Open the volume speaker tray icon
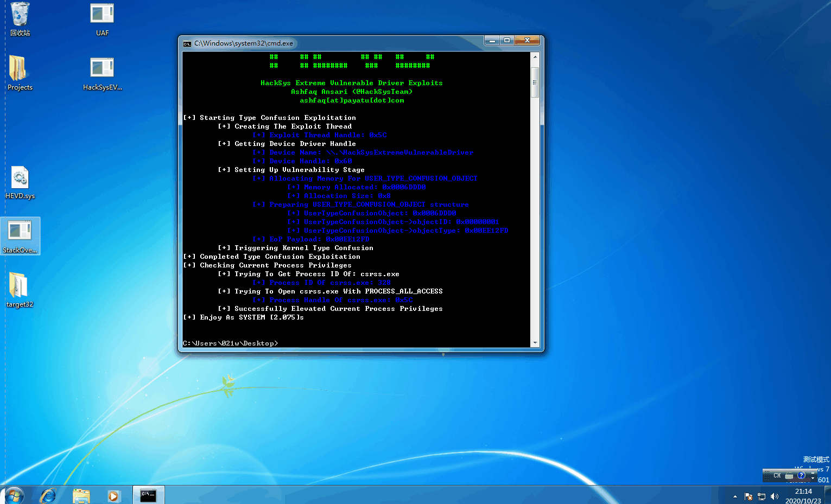831x504 pixels. coord(775,496)
